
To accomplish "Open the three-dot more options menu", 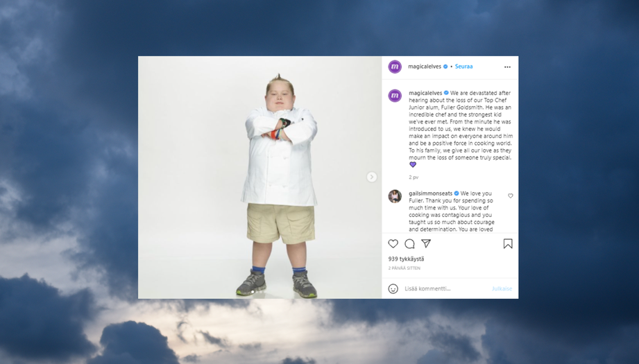I will (x=507, y=67).
